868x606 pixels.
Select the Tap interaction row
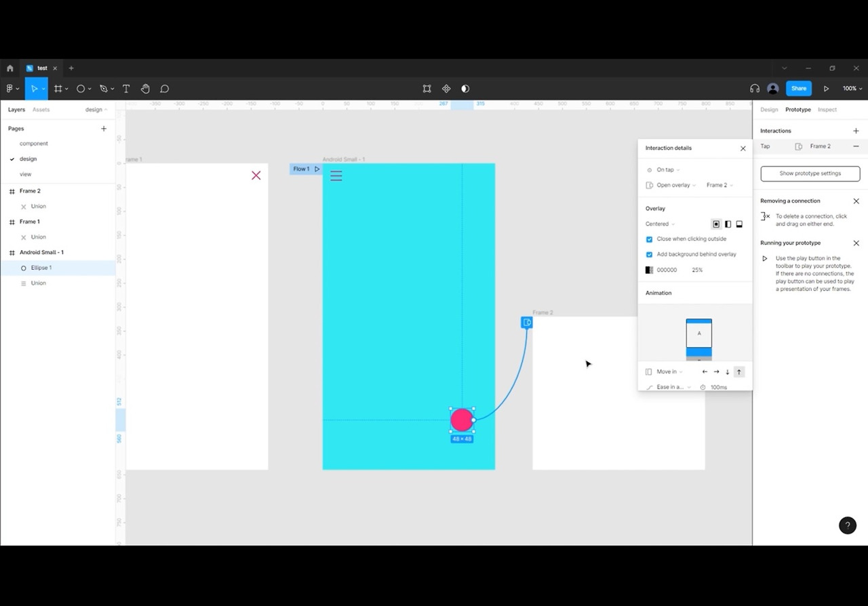coord(810,146)
